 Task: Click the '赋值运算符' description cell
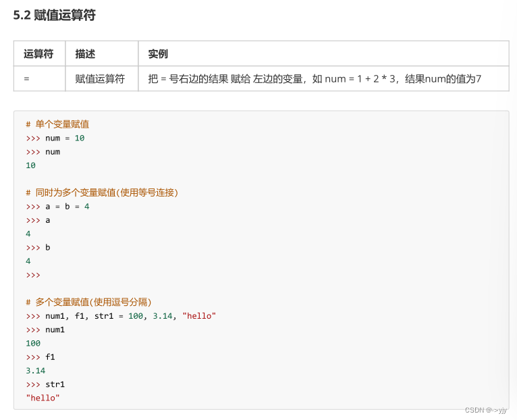coord(101,79)
